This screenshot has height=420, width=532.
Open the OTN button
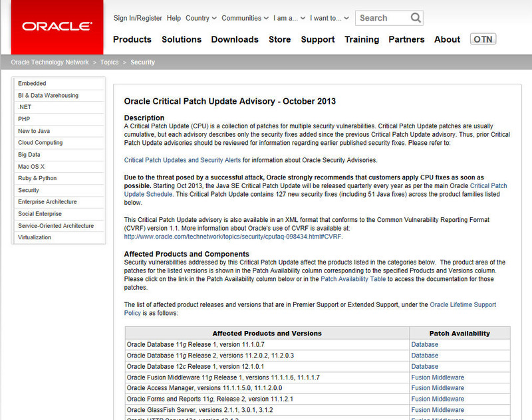click(x=483, y=39)
